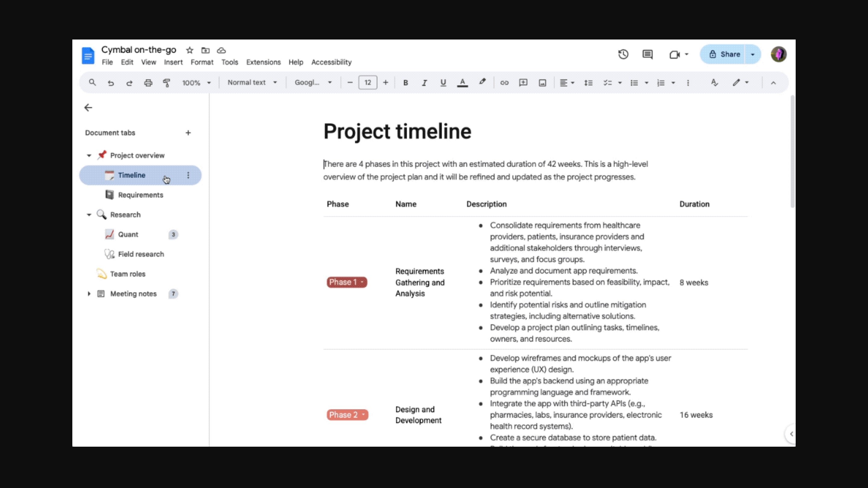Open the Edit menu
The width and height of the screenshot is (868, 488).
click(127, 62)
